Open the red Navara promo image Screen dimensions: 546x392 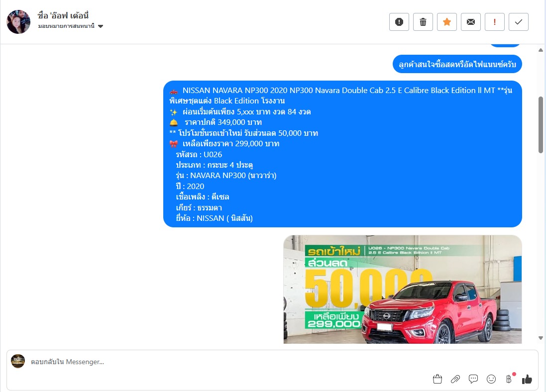tap(403, 290)
